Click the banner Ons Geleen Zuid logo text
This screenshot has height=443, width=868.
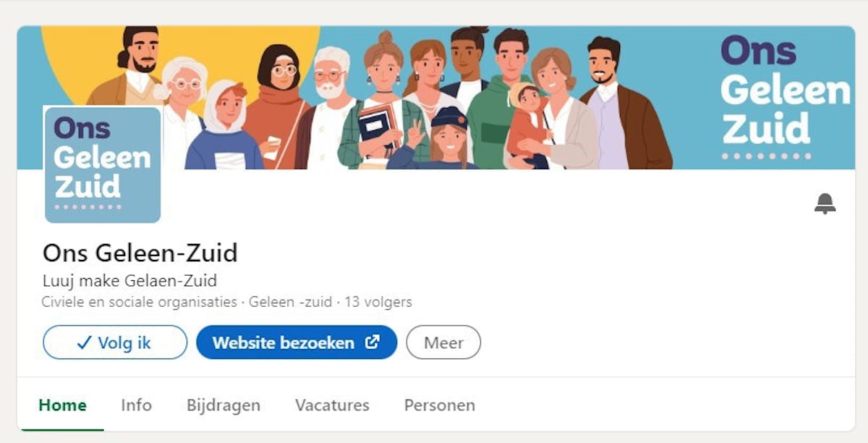(x=785, y=93)
